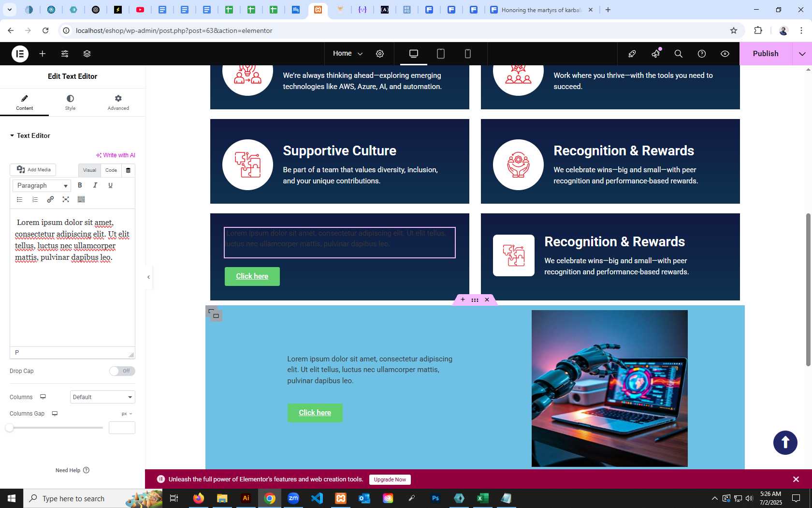Insert numbered list in text editor
812x508 pixels.
tap(35, 199)
